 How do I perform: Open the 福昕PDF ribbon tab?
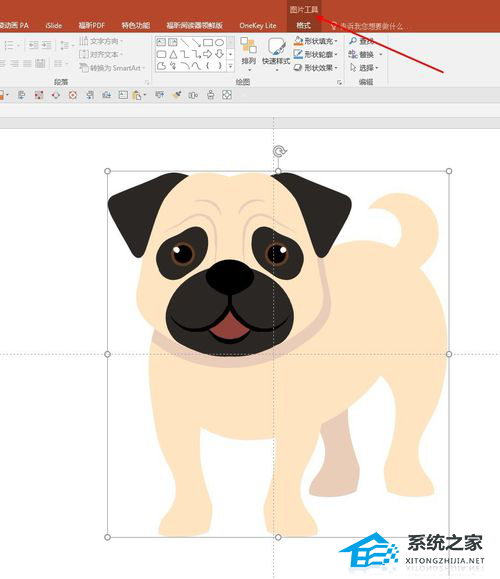pos(92,25)
